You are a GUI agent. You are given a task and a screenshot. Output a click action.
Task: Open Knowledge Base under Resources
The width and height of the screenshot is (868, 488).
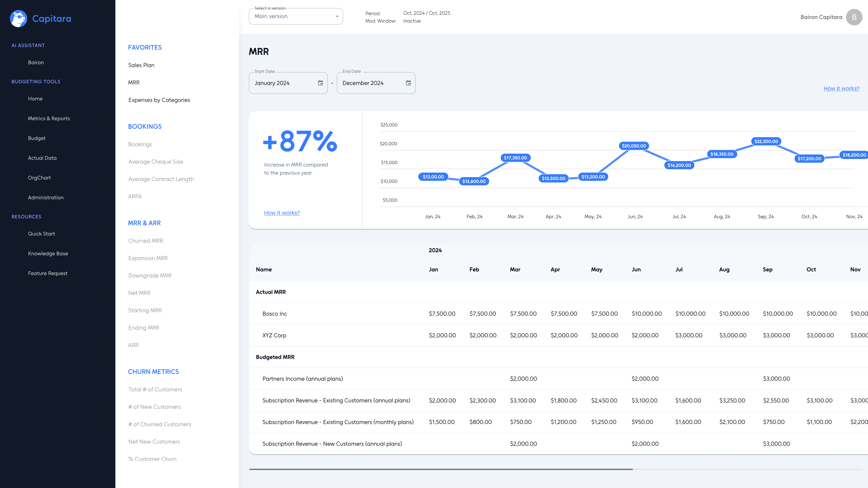pos(48,253)
